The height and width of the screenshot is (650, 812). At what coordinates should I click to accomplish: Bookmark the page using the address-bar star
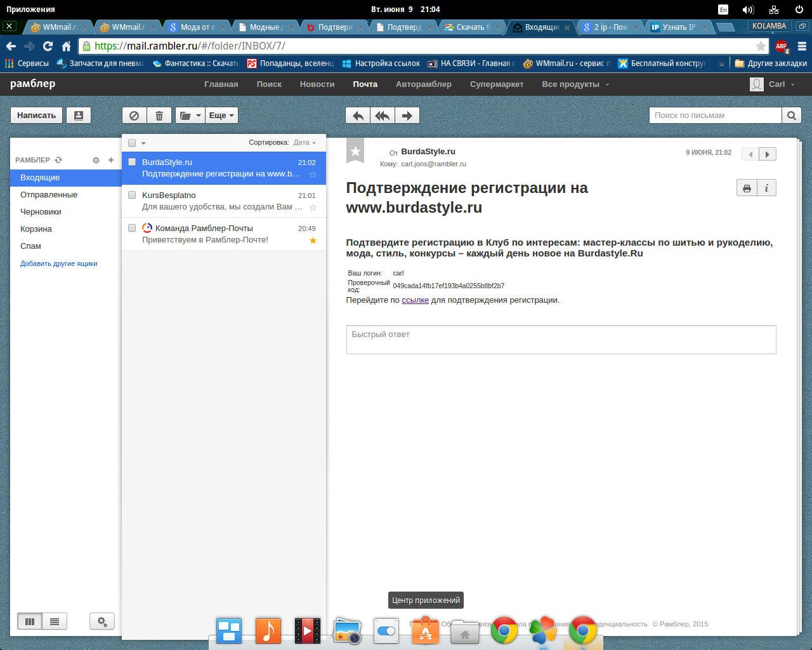pos(761,46)
